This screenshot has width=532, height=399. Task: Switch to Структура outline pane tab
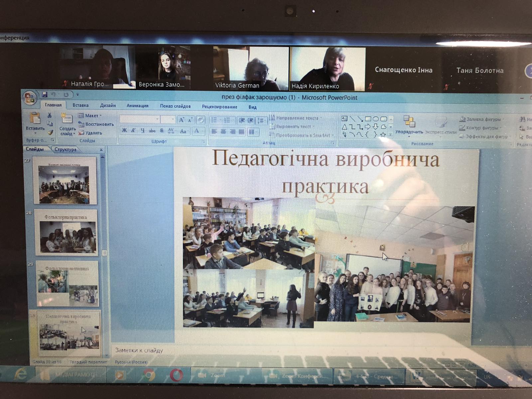[x=66, y=150]
